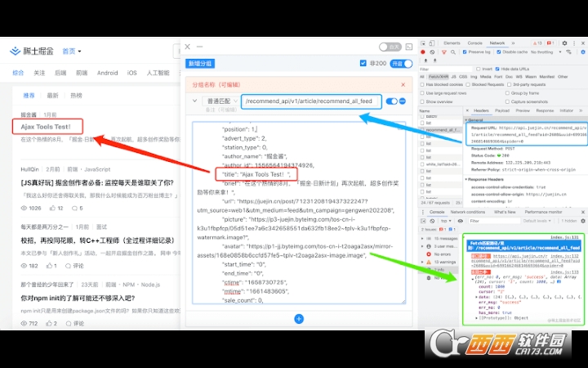The height and width of the screenshot is (368, 588).
Task: Open console context top dropdown
Action: (x=446, y=221)
